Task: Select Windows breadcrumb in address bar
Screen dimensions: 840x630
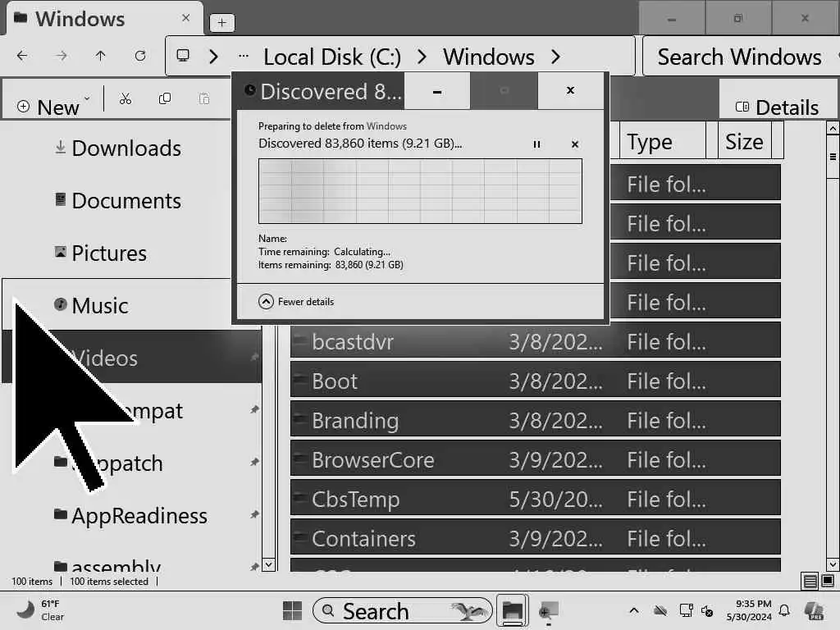Action: [x=489, y=57]
